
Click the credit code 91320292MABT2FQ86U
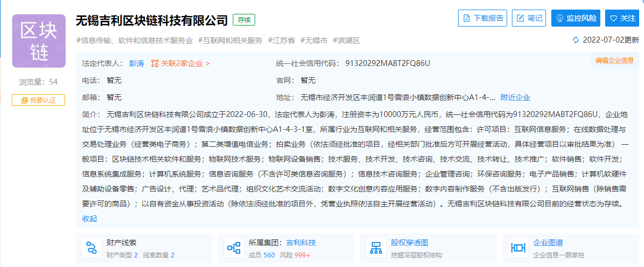tap(387, 63)
